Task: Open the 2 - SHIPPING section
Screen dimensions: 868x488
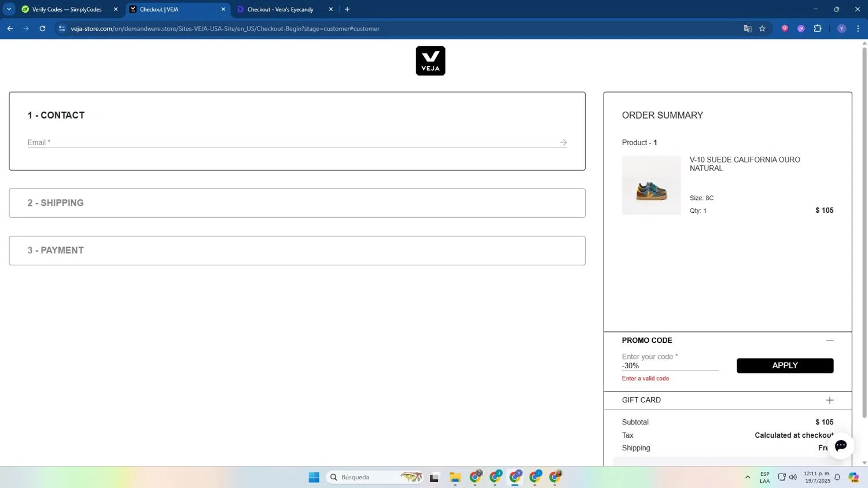Action: tap(297, 203)
